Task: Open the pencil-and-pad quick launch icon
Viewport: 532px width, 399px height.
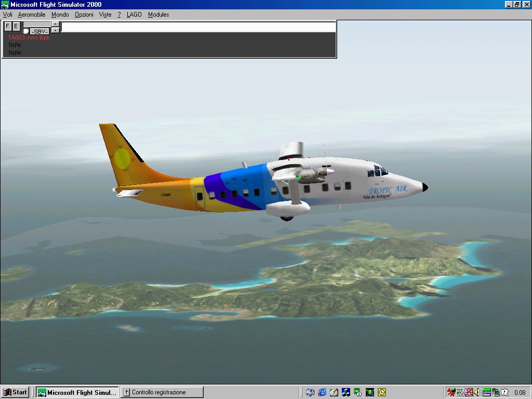Action: click(334, 393)
